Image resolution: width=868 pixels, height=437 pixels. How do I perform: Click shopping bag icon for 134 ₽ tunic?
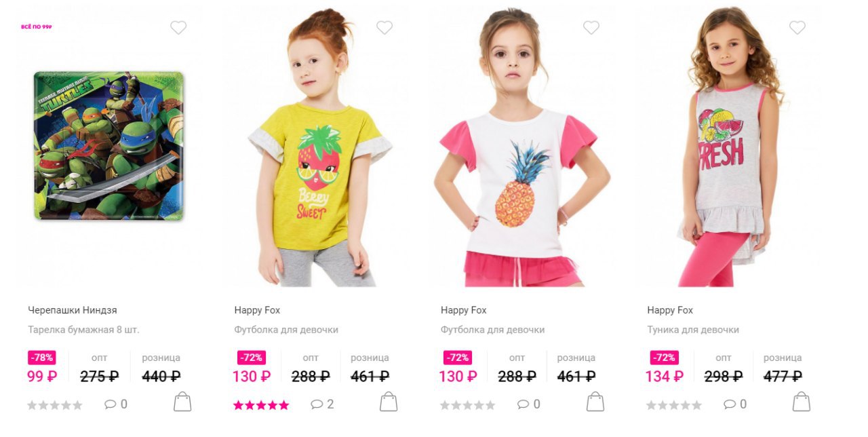[802, 402]
